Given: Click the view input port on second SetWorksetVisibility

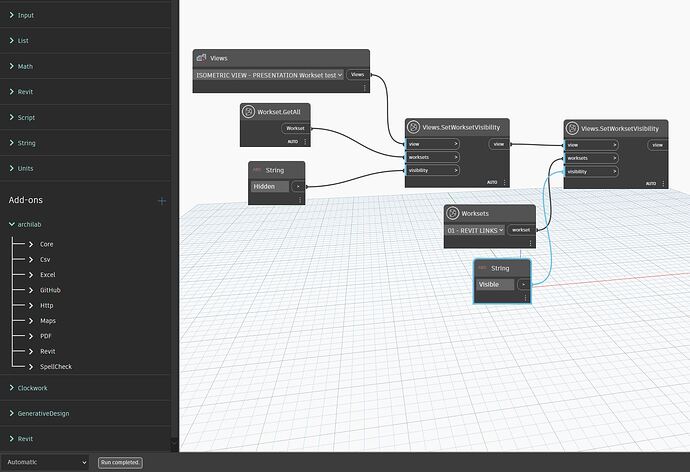Looking at the screenshot, I should (591, 145).
